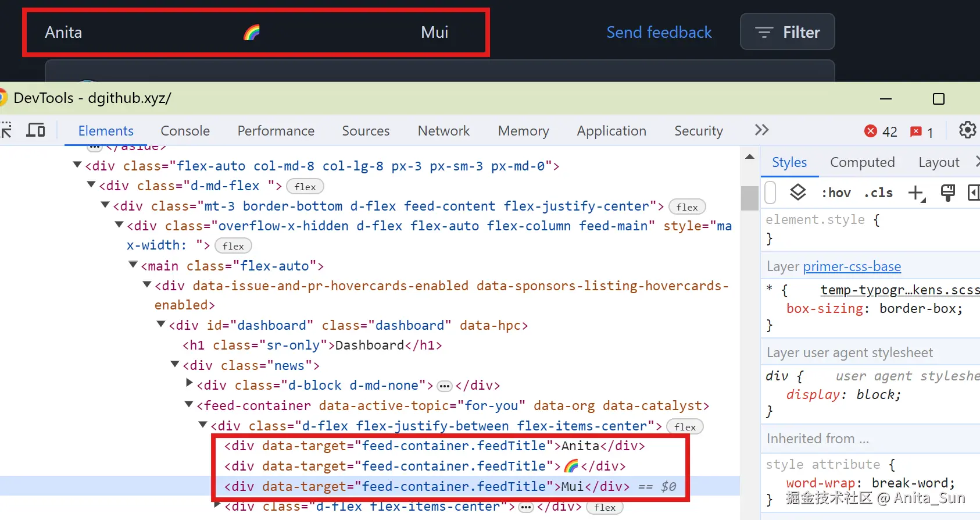This screenshot has width=980, height=520.
Task: Click the Inherited from section header
Action: point(817,439)
